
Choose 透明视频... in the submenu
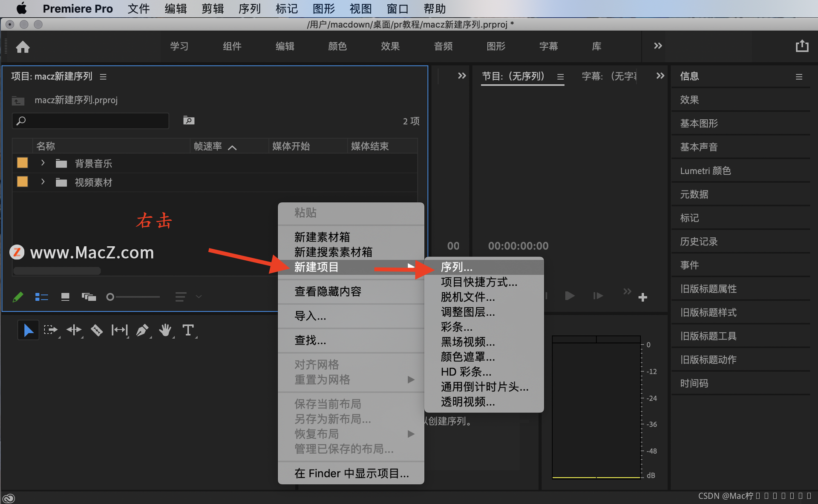(x=484, y=402)
